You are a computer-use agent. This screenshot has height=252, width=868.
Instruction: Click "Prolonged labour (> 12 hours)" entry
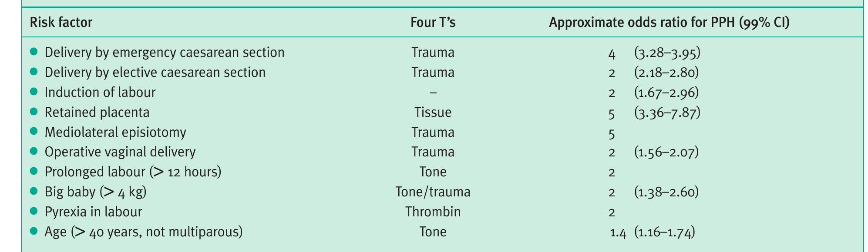[133, 172]
